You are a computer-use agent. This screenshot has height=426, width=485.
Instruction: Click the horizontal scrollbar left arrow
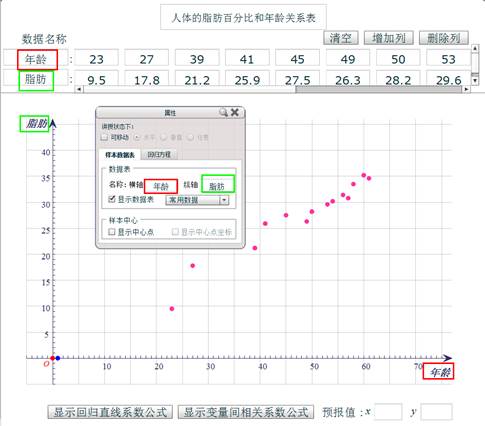click(x=79, y=89)
